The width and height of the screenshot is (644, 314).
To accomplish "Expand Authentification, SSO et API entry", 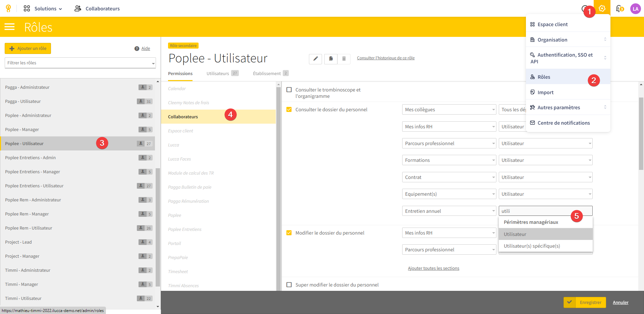I will 568,58.
